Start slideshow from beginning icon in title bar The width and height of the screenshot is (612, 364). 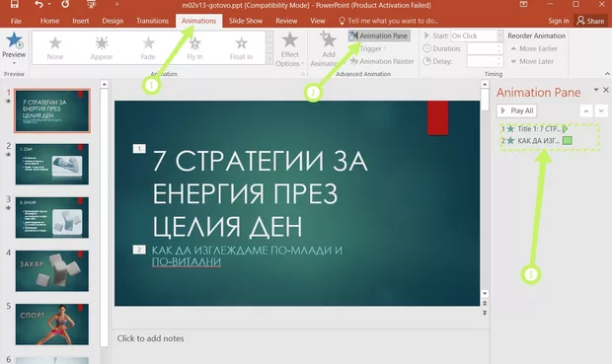pyautogui.click(x=91, y=4)
